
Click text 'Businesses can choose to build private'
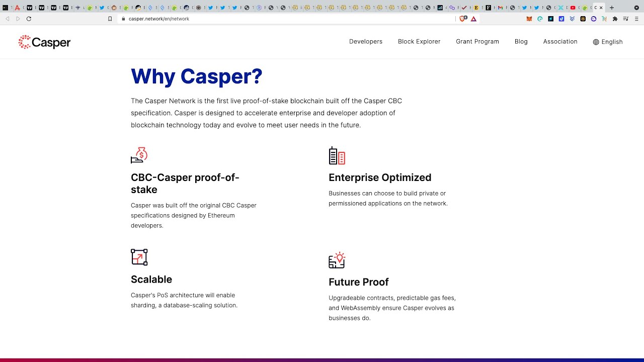pyautogui.click(x=387, y=194)
